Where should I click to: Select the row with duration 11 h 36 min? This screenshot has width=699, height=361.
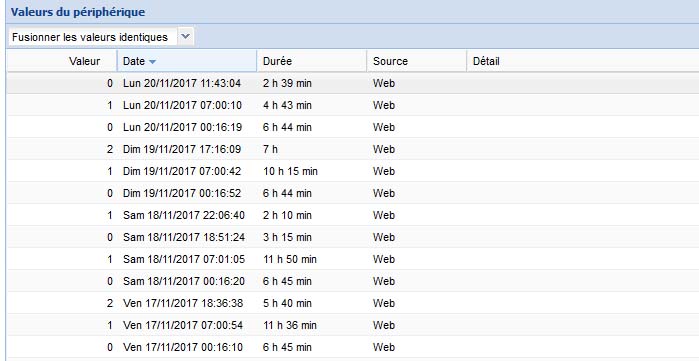(353, 325)
